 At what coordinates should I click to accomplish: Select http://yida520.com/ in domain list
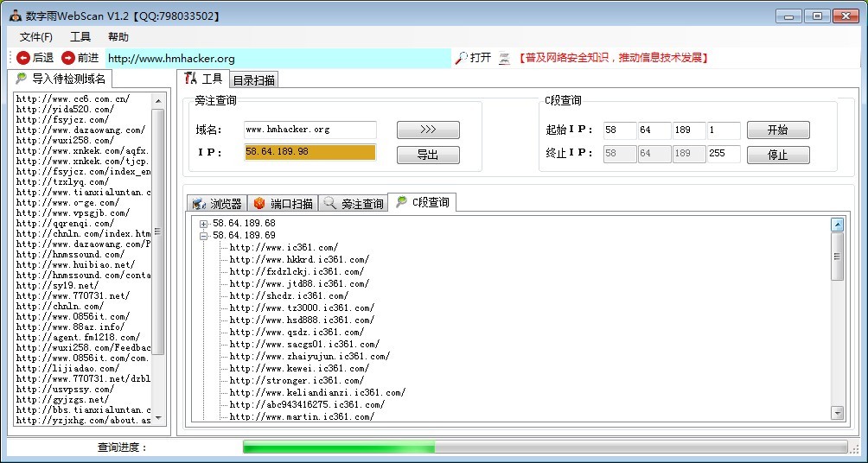point(65,110)
